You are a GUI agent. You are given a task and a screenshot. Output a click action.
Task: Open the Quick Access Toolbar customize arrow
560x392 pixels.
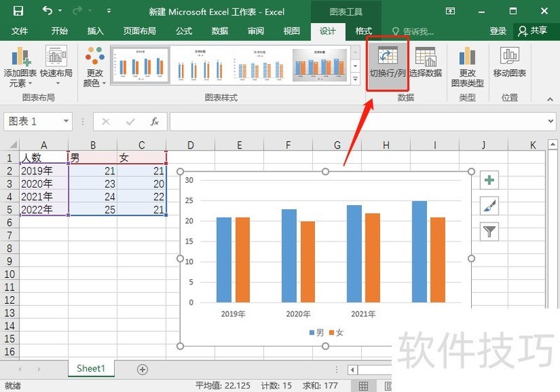108,11
